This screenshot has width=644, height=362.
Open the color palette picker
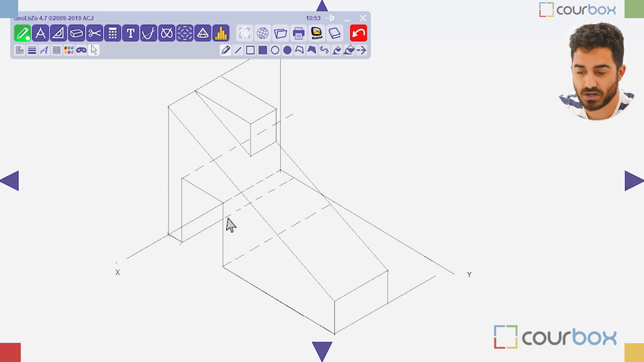pos(68,50)
